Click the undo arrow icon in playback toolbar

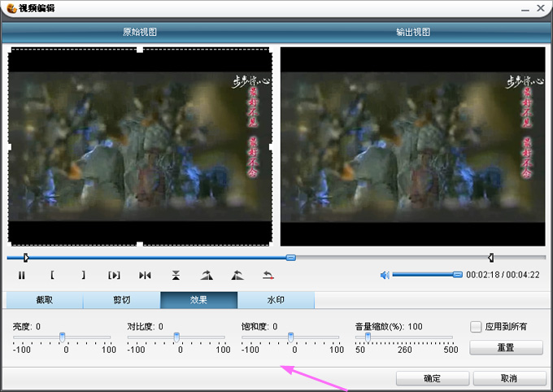click(268, 275)
